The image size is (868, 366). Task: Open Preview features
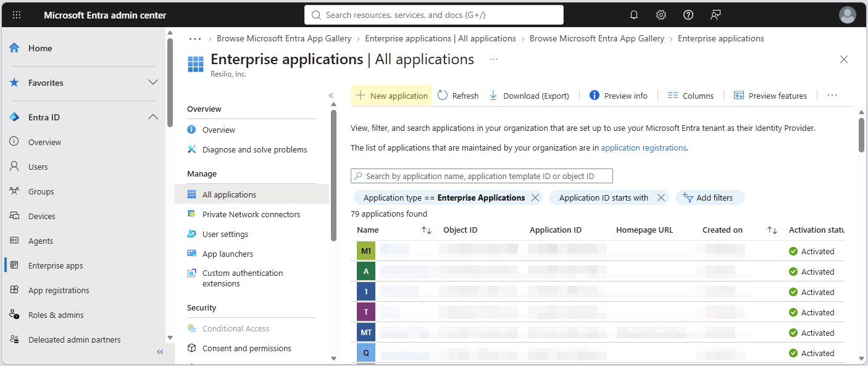coord(770,96)
